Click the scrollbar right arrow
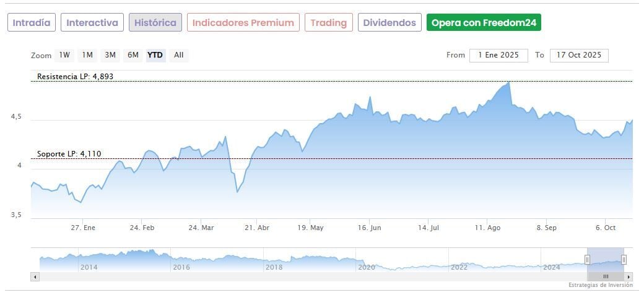644x295 pixels. click(x=629, y=276)
